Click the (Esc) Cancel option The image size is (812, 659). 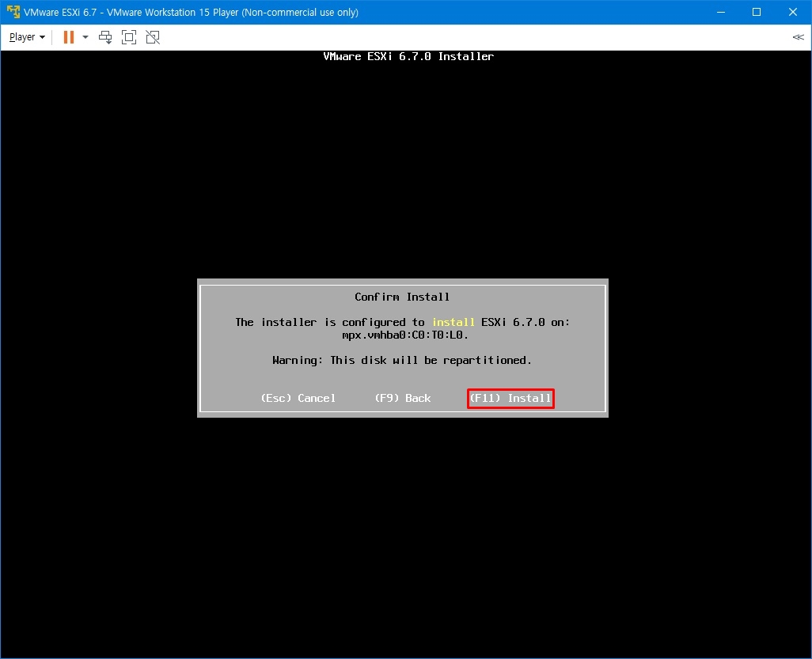tap(298, 398)
